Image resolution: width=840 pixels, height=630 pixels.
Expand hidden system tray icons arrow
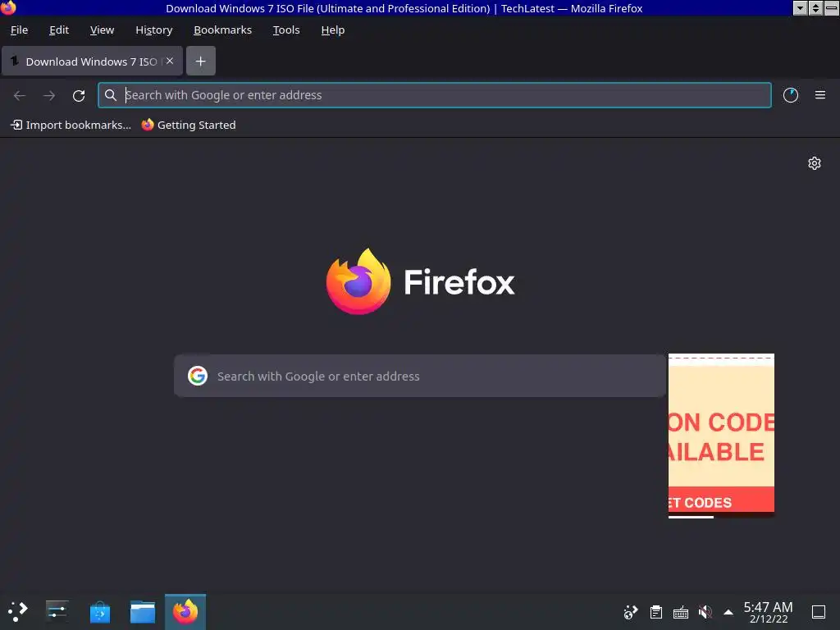click(x=728, y=612)
